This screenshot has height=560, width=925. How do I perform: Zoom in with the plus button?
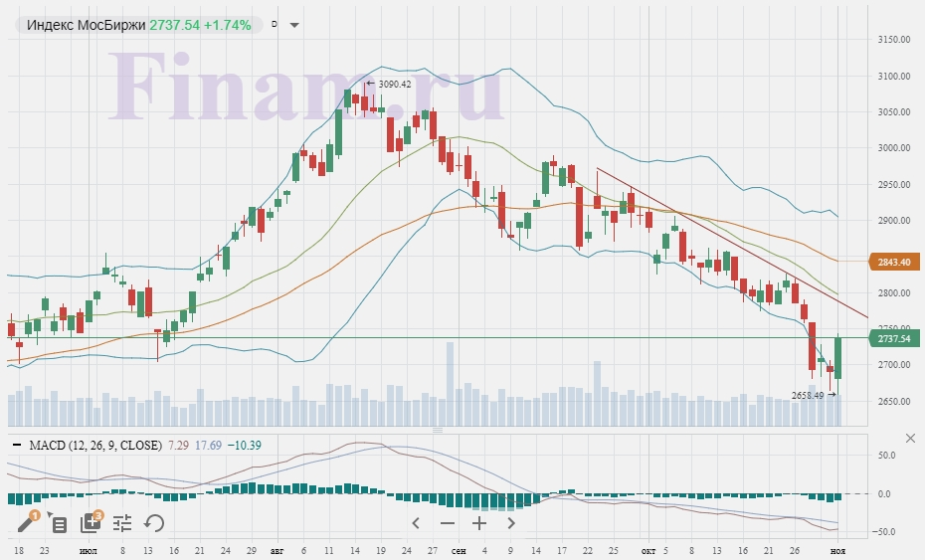[x=478, y=523]
